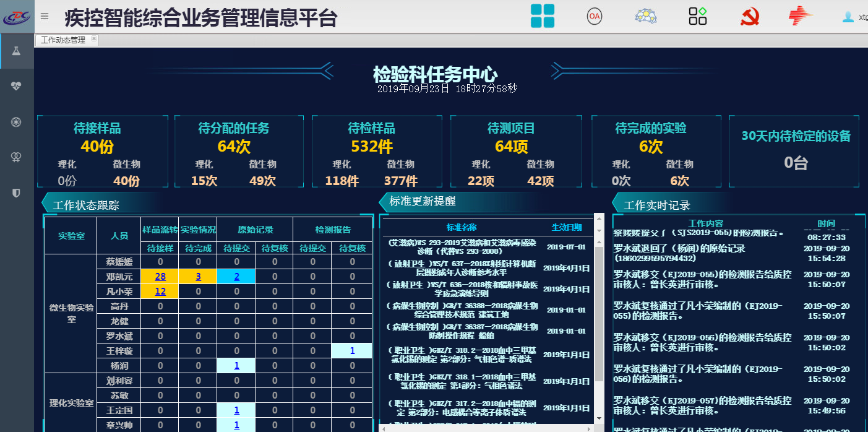Open 凡小荣's 12 pending samples link
This screenshot has width=868, height=432.
click(x=160, y=292)
